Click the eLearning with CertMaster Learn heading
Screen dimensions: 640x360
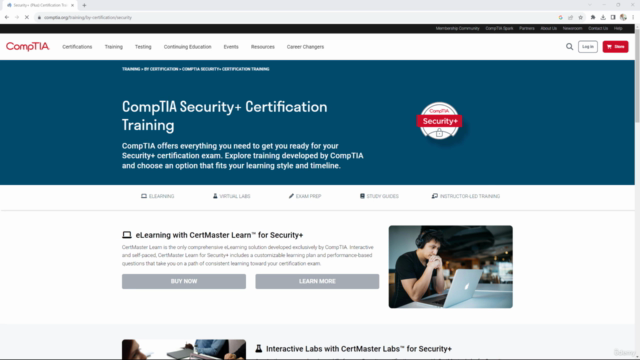(219, 235)
